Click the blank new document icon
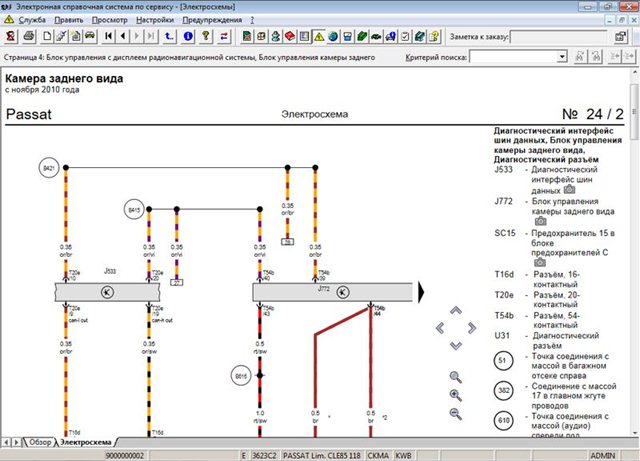The height and width of the screenshot is (461, 640). point(47,36)
